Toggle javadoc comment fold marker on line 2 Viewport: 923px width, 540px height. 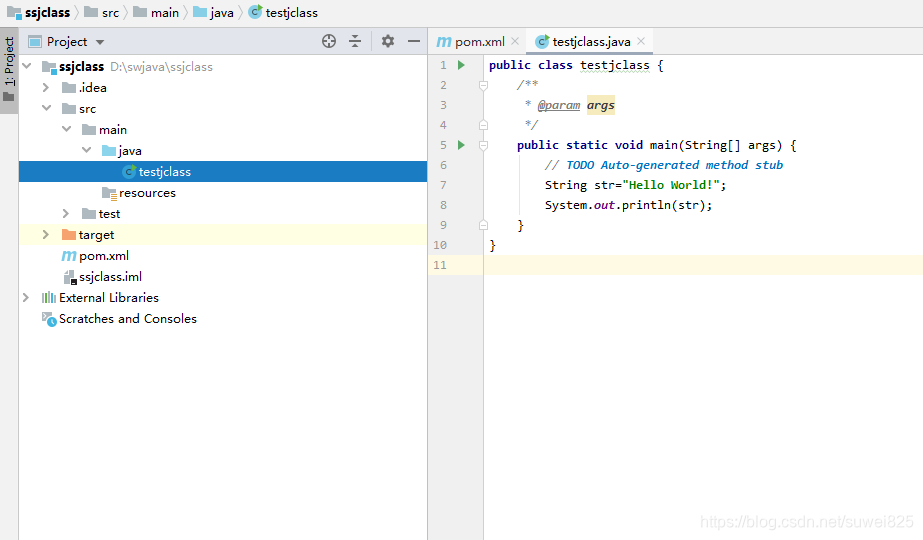click(x=483, y=85)
